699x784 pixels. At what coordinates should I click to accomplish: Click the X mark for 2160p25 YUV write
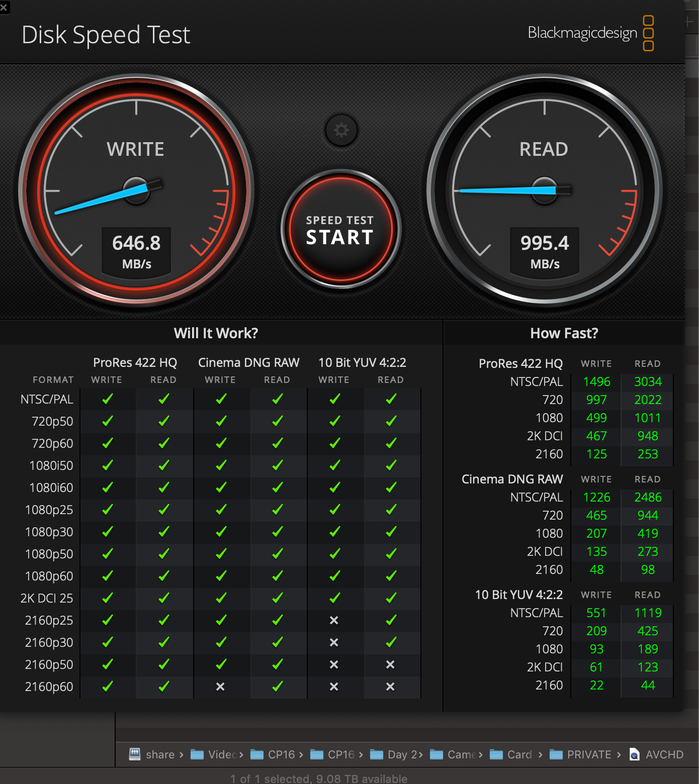point(334,620)
